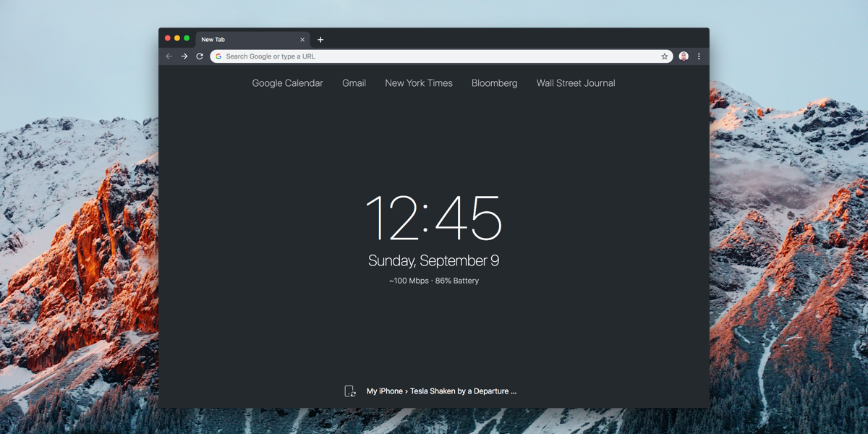
Task: Close the New Tab tab
Action: 302,39
